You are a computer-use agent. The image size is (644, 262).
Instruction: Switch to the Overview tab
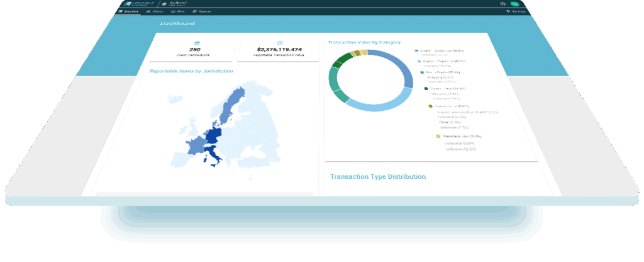point(129,11)
